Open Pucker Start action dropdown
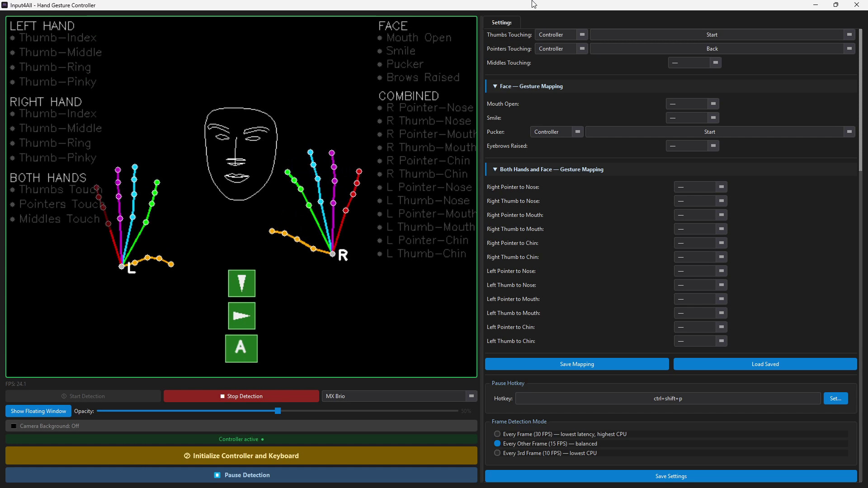868x488 pixels. pyautogui.click(x=720, y=132)
